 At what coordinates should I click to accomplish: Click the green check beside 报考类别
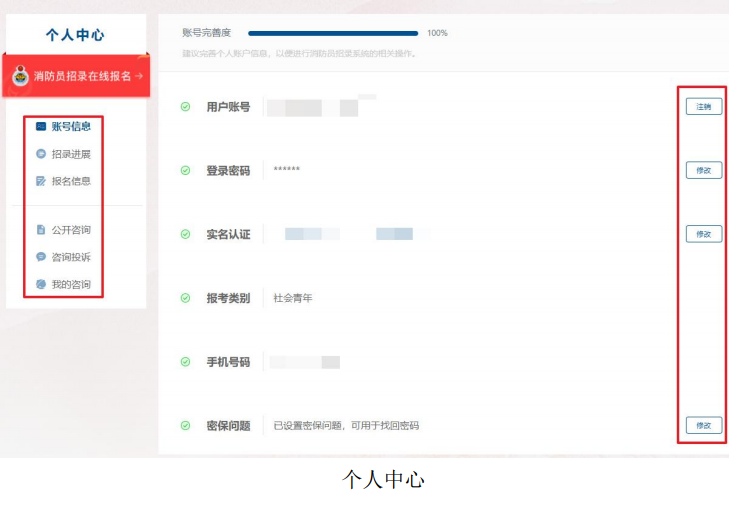(185, 298)
